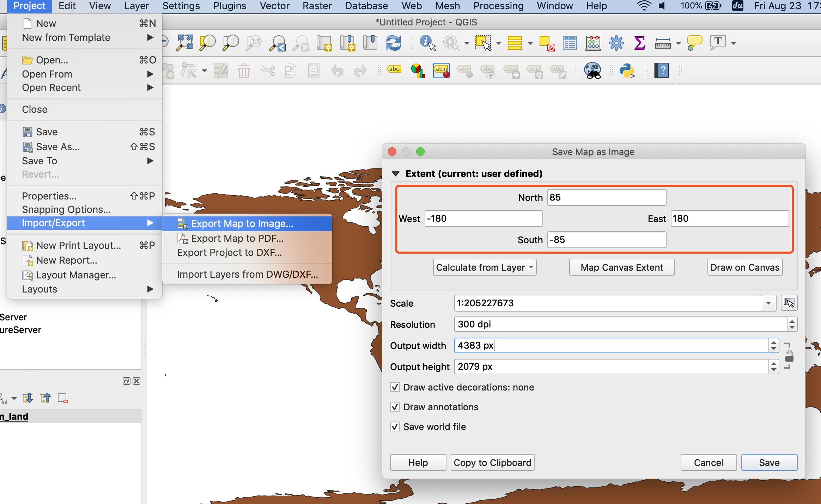Click Show Spatial Bookmarks icon
Viewport: 821px width, 504px height.
point(370,43)
